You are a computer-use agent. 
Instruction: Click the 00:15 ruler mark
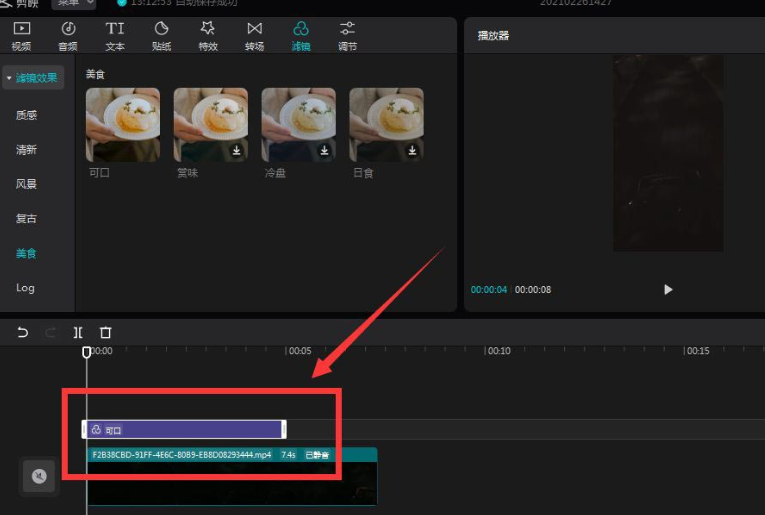(697, 351)
